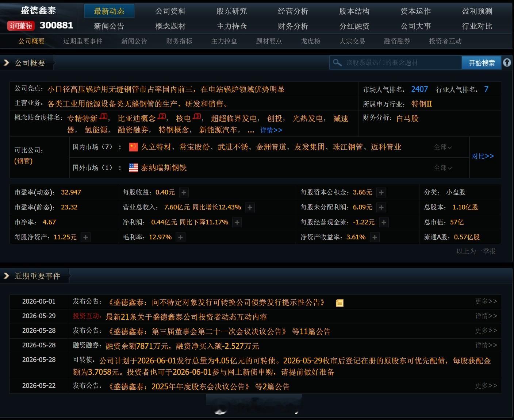Click the 开始搜索 button
The height and width of the screenshot is (420, 514).
click(x=482, y=63)
